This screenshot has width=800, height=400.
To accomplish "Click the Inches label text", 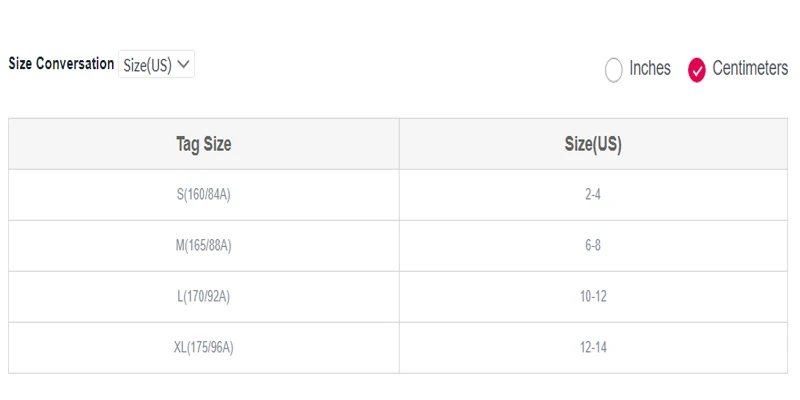I will pos(650,68).
